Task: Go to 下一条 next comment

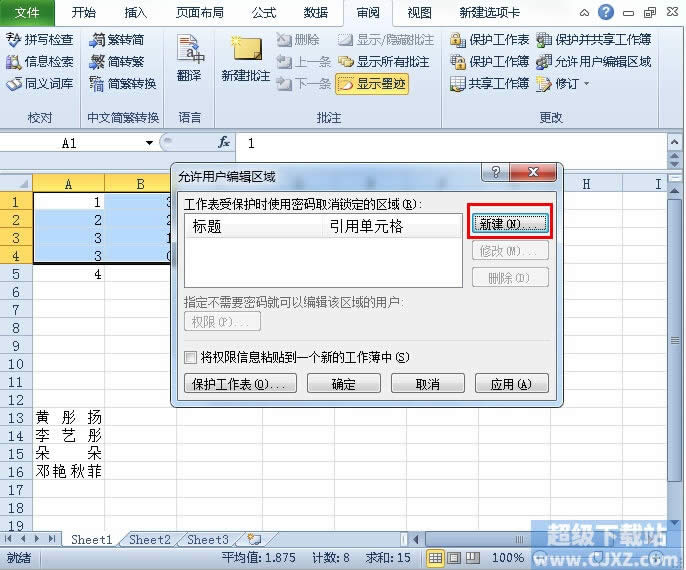Action: pos(304,83)
